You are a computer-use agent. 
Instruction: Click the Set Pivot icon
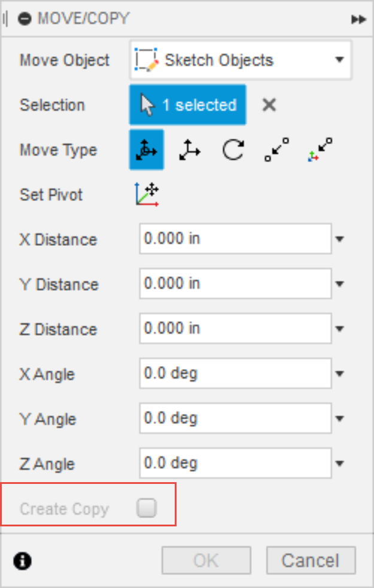click(147, 194)
